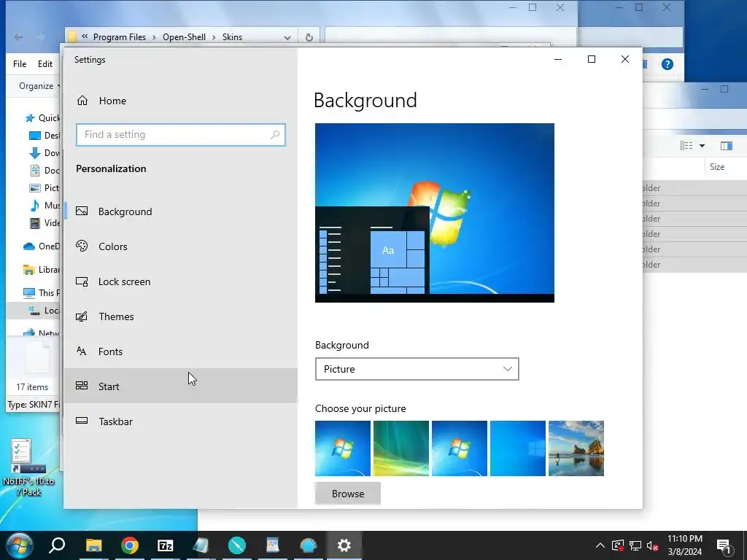Image resolution: width=747 pixels, height=560 pixels.
Task: Select Downloads in Explorer navigation pane
Action: tap(44, 153)
